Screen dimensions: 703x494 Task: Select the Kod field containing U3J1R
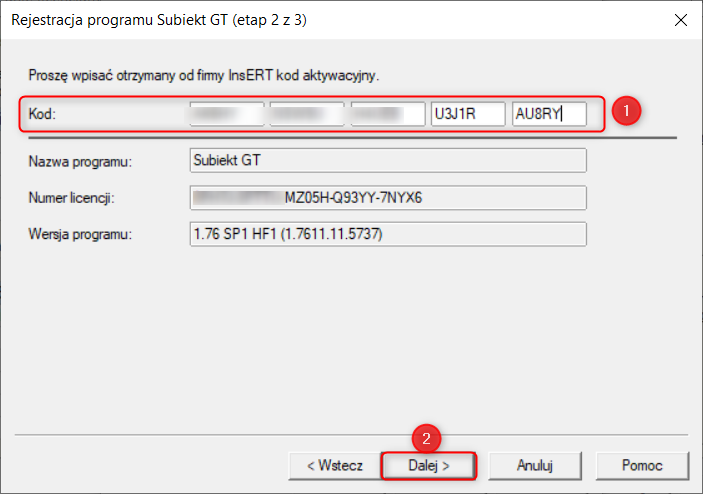pos(468,114)
